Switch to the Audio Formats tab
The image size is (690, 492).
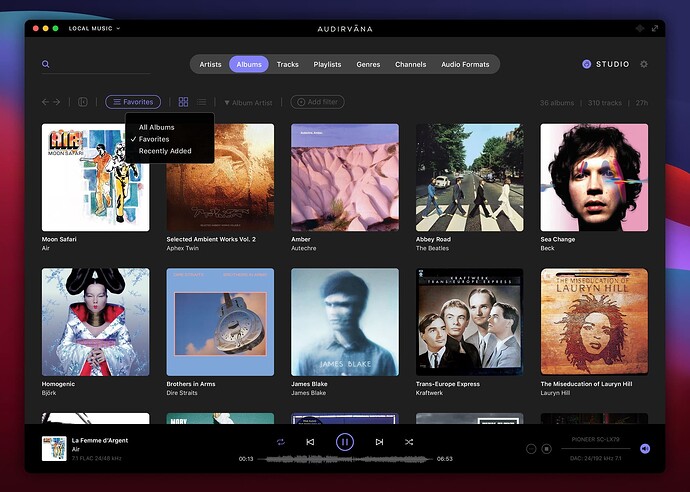click(x=465, y=64)
